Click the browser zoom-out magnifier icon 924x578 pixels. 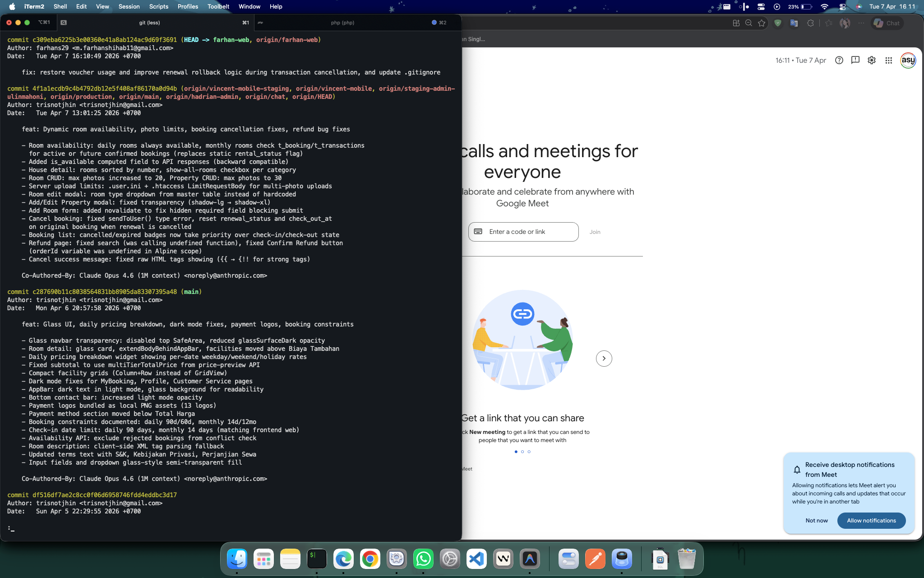coord(748,23)
